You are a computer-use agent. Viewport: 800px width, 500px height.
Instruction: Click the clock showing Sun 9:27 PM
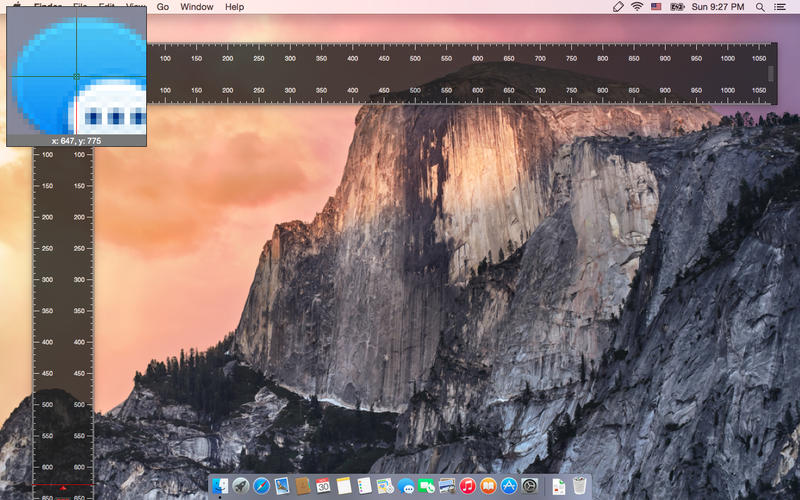[718, 7]
